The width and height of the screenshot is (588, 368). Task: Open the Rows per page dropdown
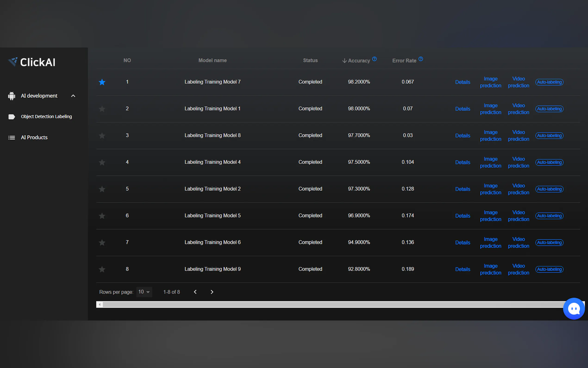point(144,292)
